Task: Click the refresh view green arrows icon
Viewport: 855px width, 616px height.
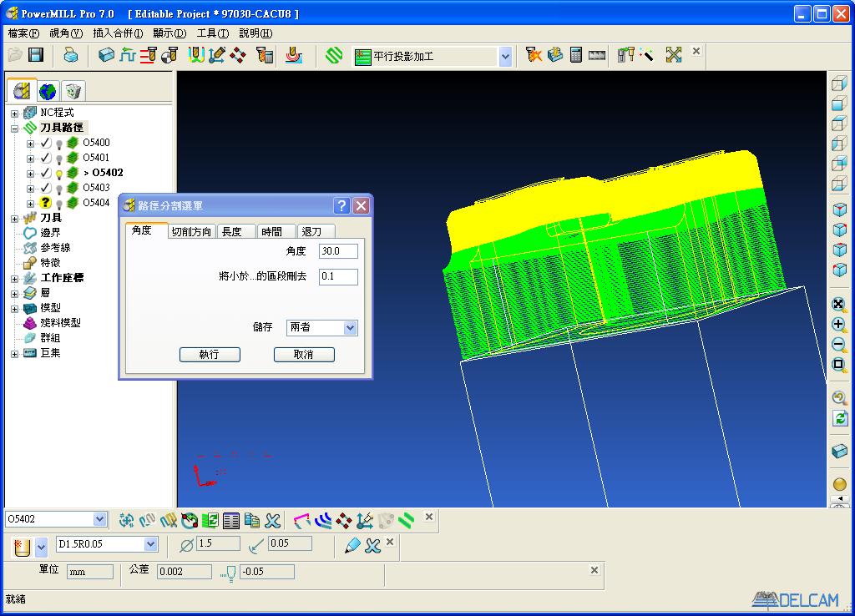Action: pyautogui.click(x=840, y=419)
